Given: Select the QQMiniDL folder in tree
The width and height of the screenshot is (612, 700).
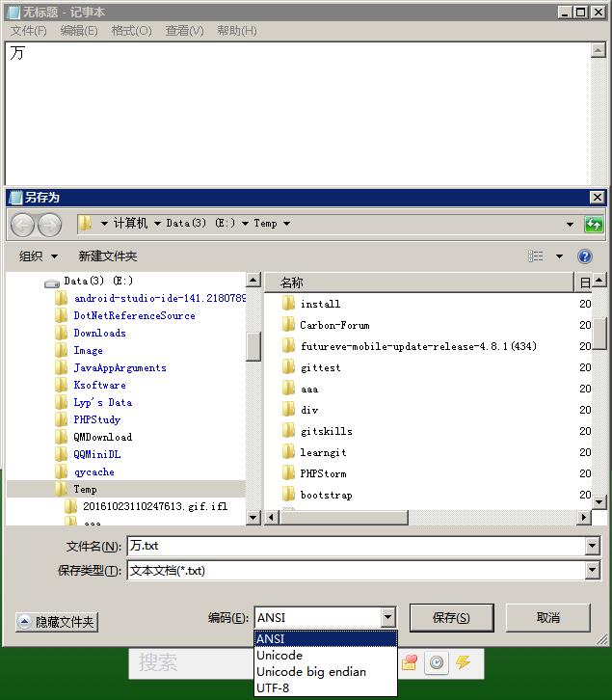Looking at the screenshot, I should pos(97,454).
